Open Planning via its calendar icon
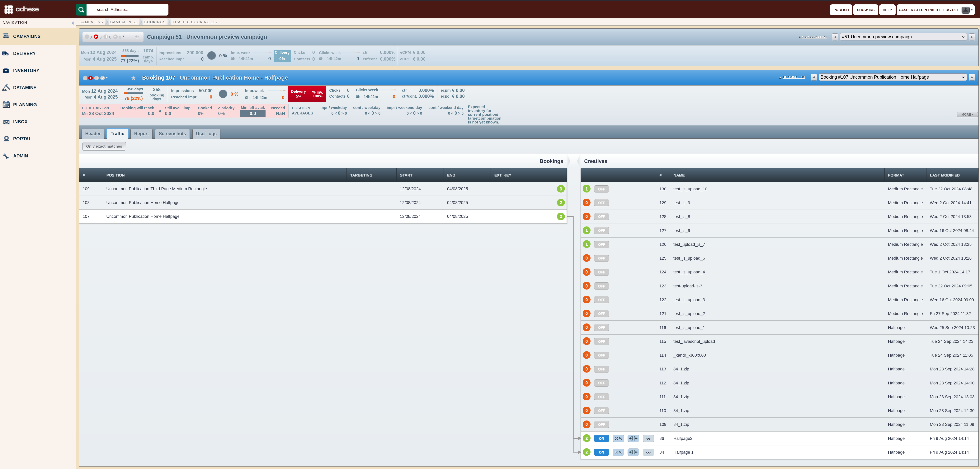980x469 pixels. [x=6, y=104]
